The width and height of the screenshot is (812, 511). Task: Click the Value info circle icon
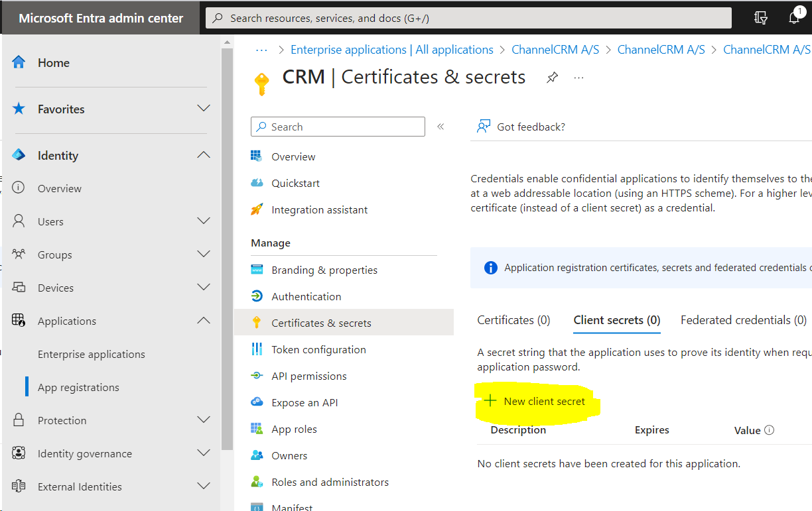(x=770, y=430)
